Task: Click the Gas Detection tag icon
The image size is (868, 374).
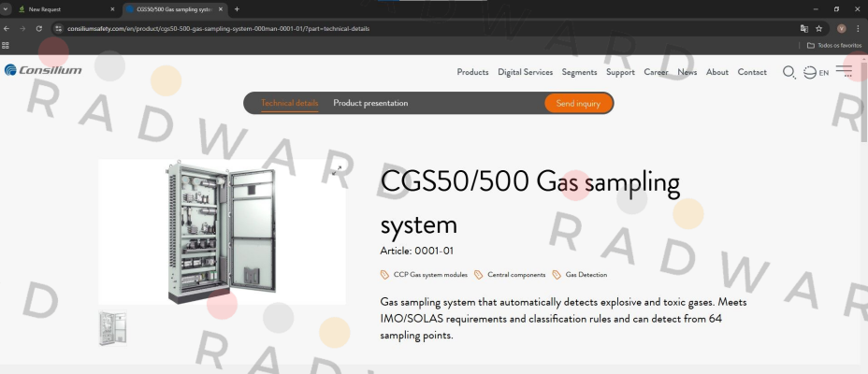Action: click(x=557, y=274)
